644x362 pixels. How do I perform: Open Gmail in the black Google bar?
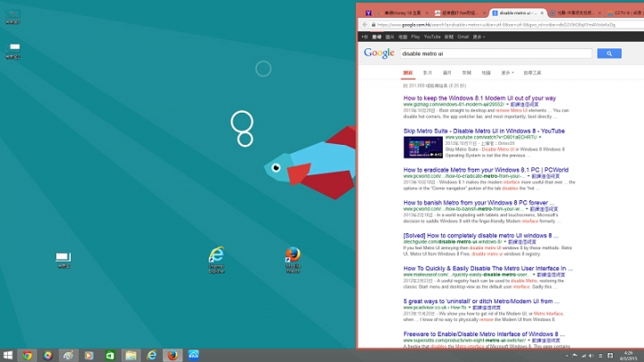point(463,37)
